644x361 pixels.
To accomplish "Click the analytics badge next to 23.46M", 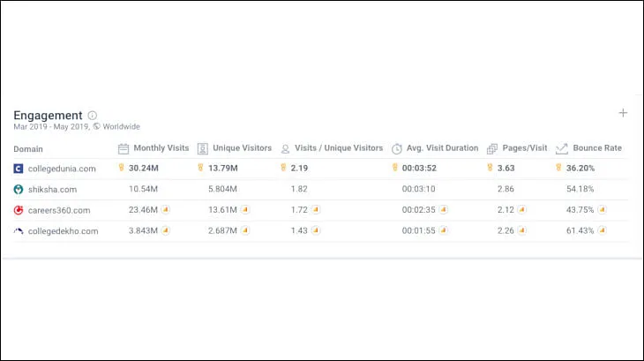I will pyautogui.click(x=166, y=209).
